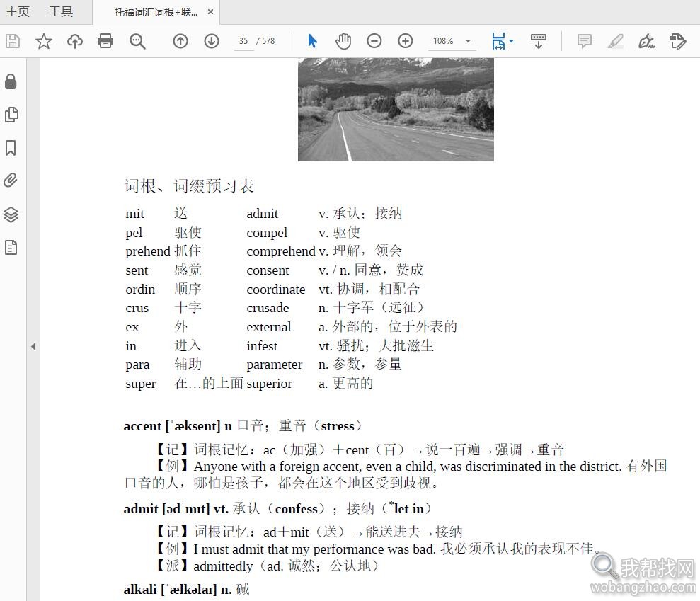Switch to the 工具 tab
The width and height of the screenshot is (700, 601).
click(x=61, y=11)
